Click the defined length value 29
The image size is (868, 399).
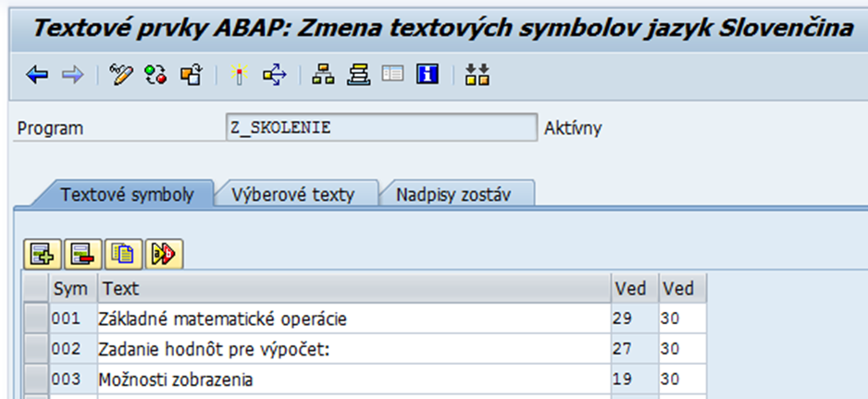635,318
